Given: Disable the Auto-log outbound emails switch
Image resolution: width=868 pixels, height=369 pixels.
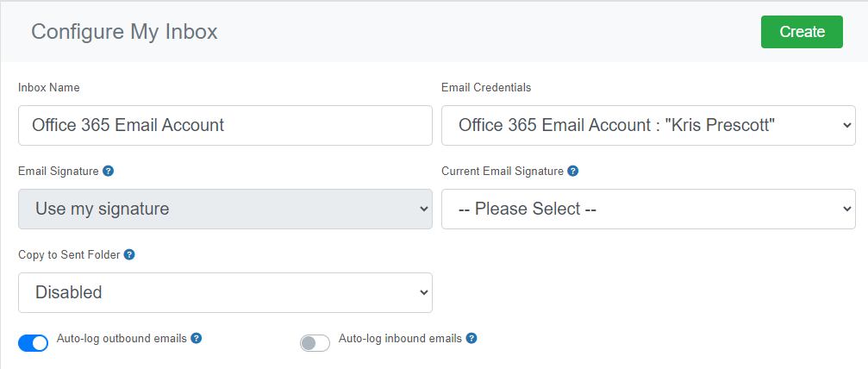Looking at the screenshot, I should (34, 343).
